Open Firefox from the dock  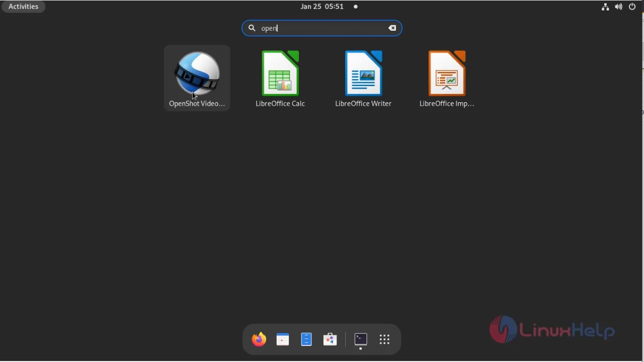point(259,339)
